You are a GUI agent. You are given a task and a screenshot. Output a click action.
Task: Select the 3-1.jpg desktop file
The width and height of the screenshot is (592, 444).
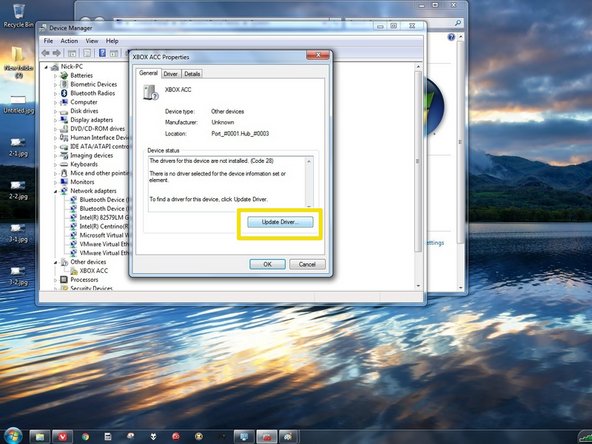[x=18, y=233]
